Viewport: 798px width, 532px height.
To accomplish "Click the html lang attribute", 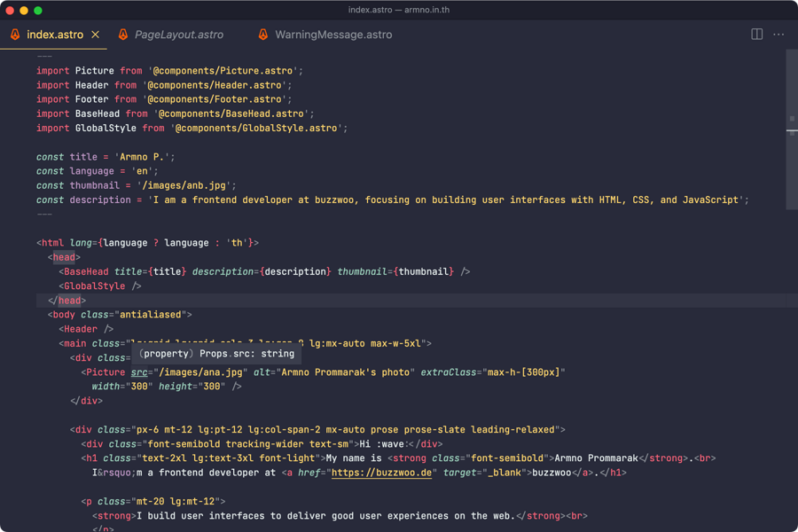I will (x=81, y=243).
